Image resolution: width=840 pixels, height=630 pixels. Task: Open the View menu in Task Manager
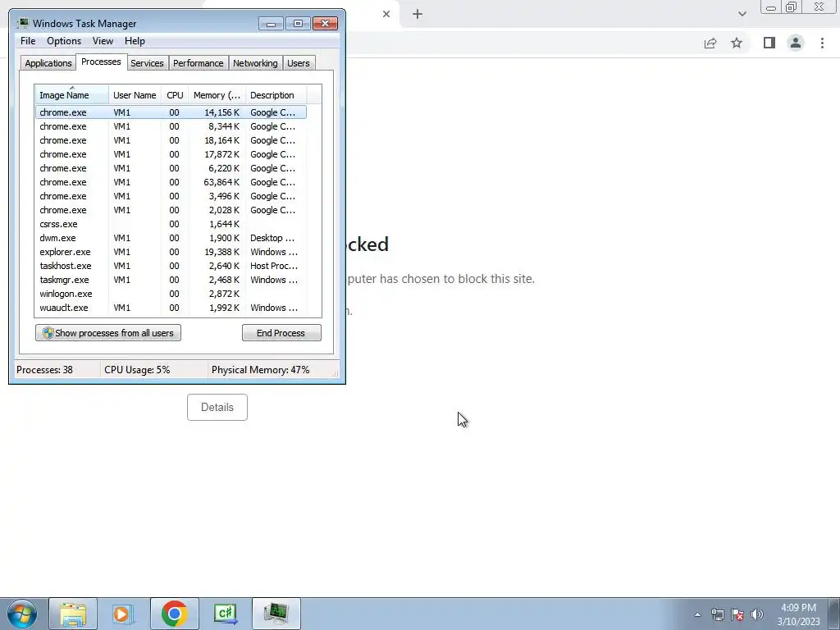click(103, 41)
